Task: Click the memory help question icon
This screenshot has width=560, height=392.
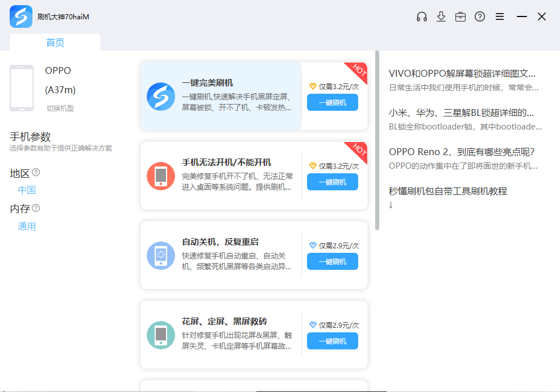Action: [x=36, y=208]
